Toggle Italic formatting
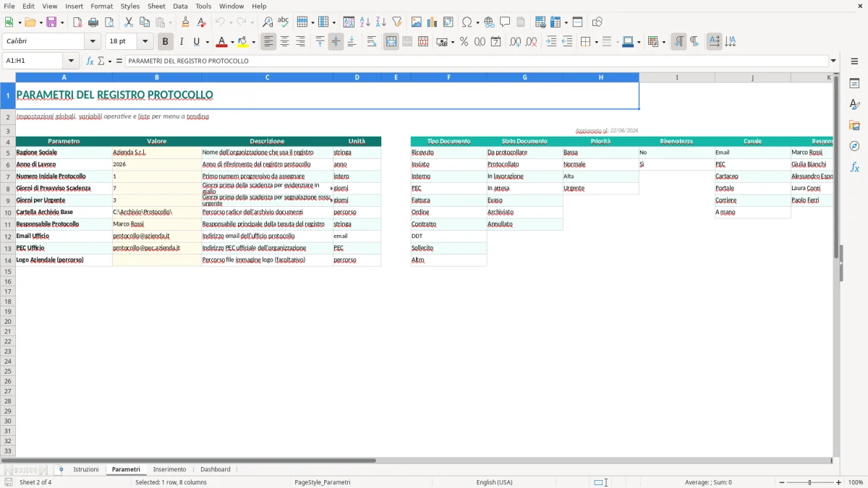The image size is (868, 488). click(182, 42)
